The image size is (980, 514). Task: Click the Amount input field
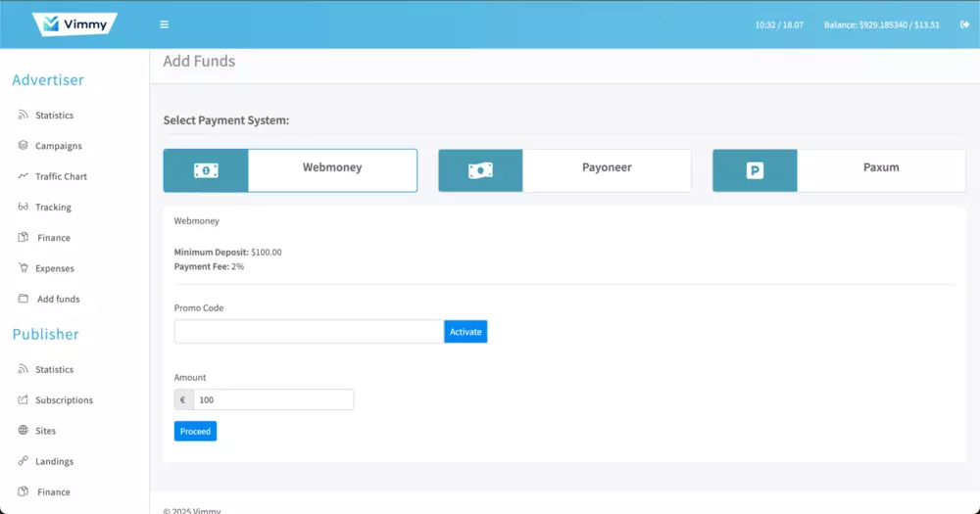coord(273,399)
